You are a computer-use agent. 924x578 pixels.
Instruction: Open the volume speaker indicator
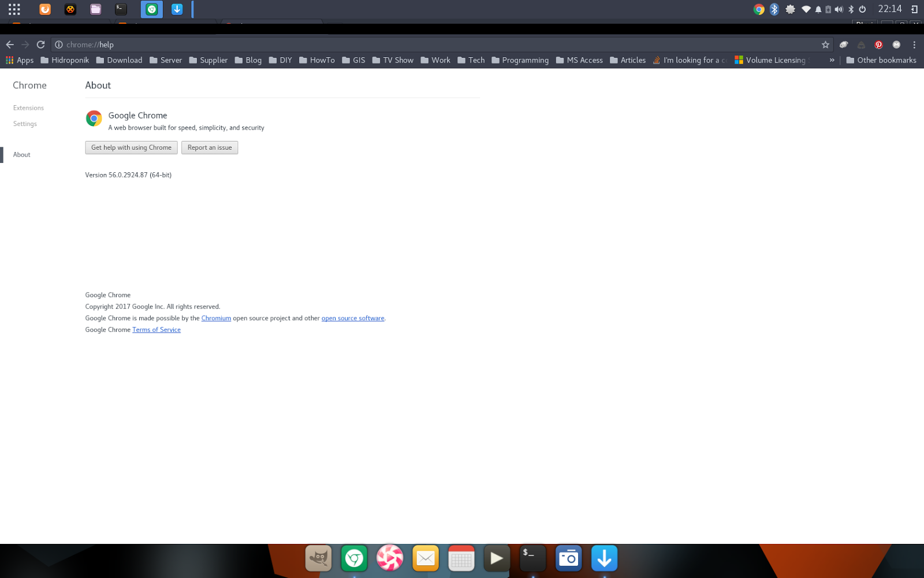[839, 9]
